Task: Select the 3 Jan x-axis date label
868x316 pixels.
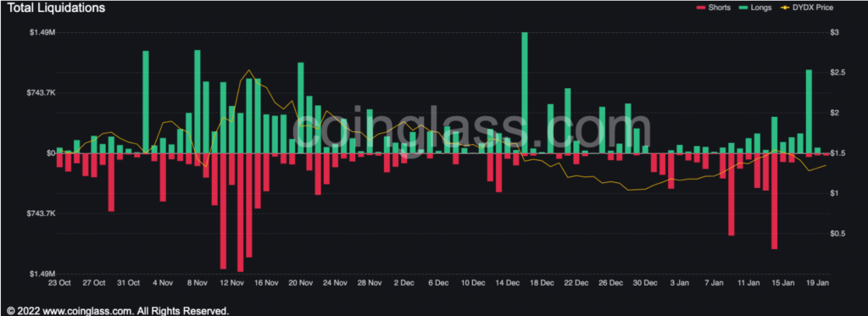Action: (x=680, y=283)
